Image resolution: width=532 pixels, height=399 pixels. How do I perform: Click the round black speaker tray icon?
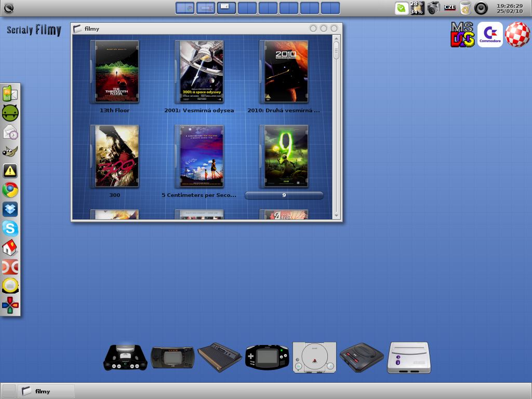pos(481,8)
